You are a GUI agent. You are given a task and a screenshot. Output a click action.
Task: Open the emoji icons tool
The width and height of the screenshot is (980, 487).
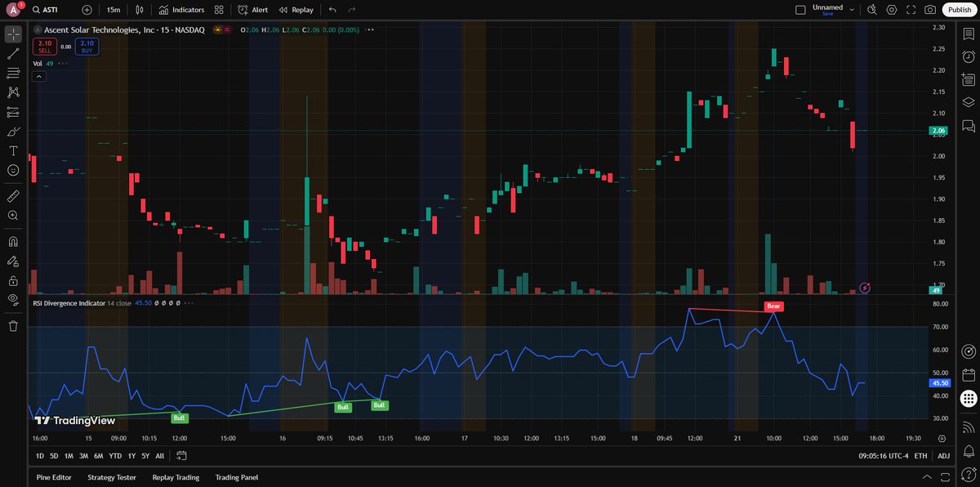[x=13, y=170]
